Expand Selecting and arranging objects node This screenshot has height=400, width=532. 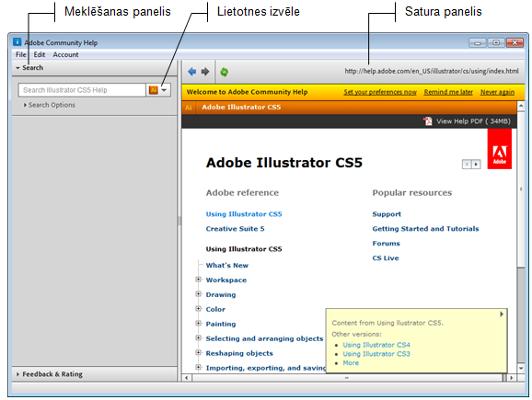tap(199, 337)
